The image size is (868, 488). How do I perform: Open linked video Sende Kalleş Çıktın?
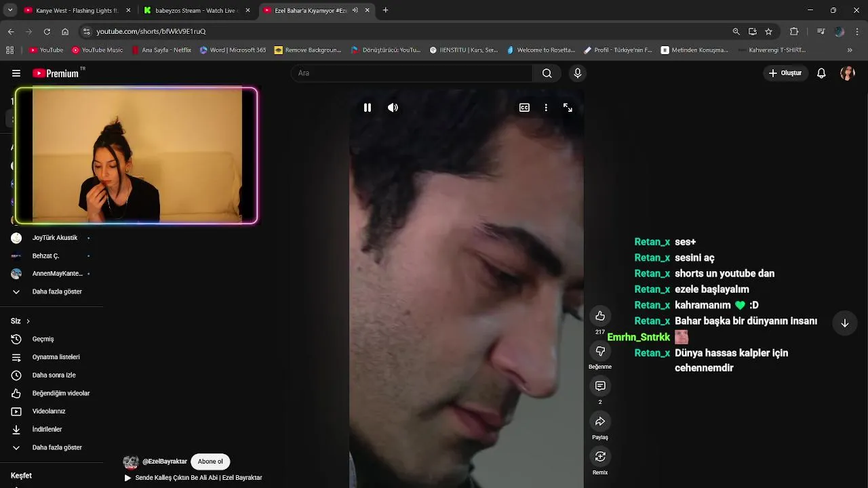click(x=198, y=478)
